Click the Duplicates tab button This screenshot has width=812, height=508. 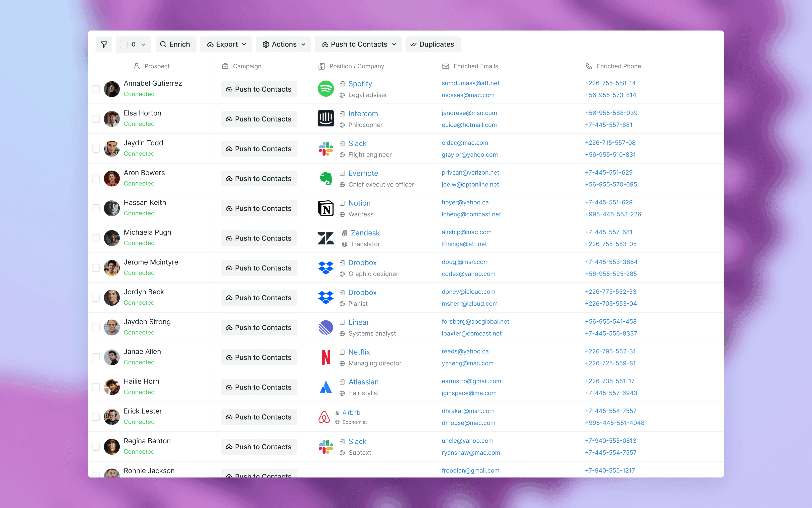coord(432,44)
